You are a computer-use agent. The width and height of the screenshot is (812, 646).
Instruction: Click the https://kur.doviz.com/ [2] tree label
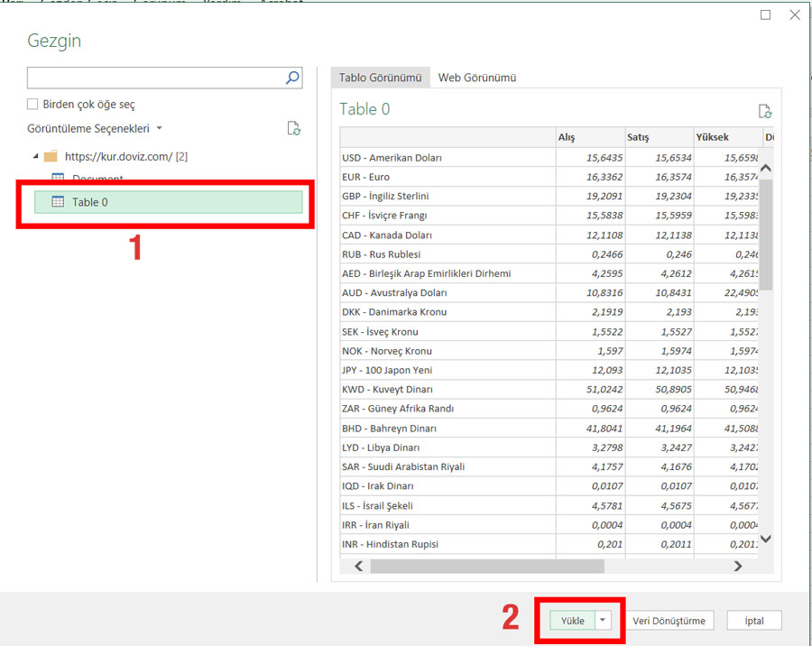(125, 156)
